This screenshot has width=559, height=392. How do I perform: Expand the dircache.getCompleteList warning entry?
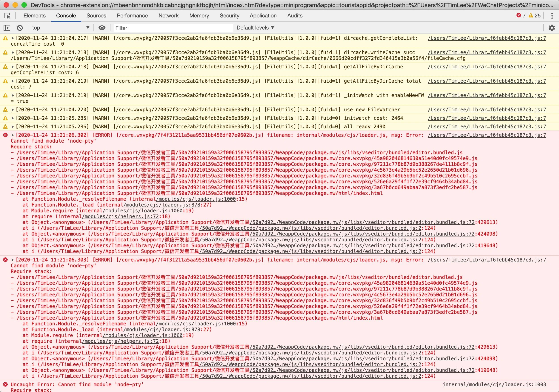(x=13, y=38)
